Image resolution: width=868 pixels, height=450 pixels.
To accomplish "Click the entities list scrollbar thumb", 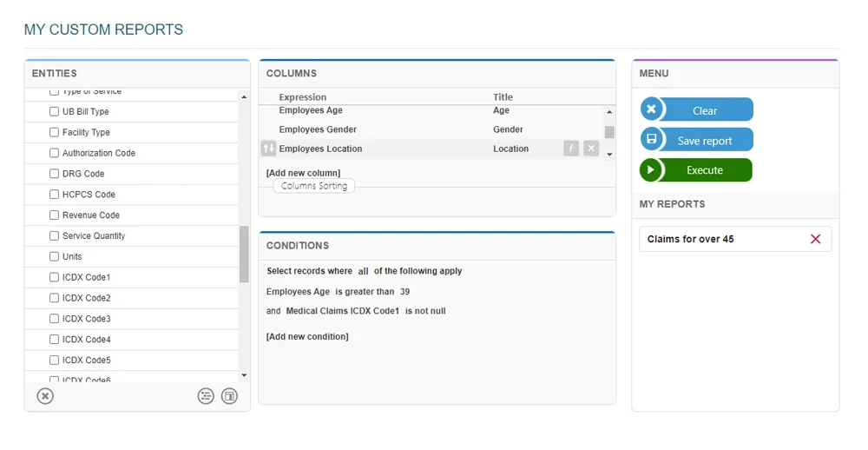I will (x=244, y=254).
